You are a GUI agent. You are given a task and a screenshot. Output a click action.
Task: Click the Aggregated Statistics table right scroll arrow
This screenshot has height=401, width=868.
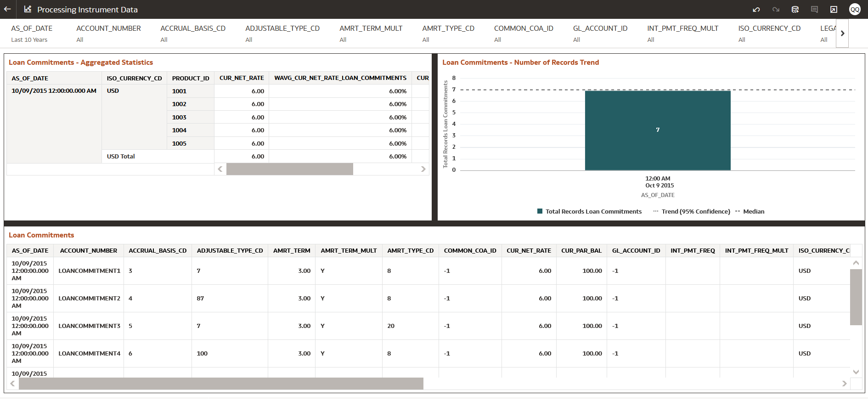coord(423,169)
